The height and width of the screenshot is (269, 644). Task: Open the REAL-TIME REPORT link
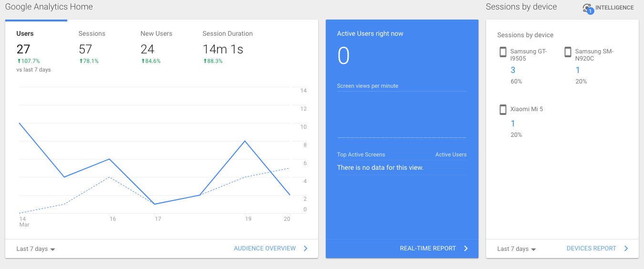pos(428,248)
